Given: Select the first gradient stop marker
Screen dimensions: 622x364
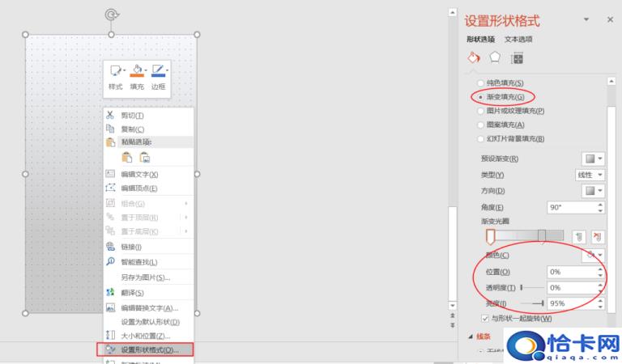Looking at the screenshot, I should click(x=490, y=236).
